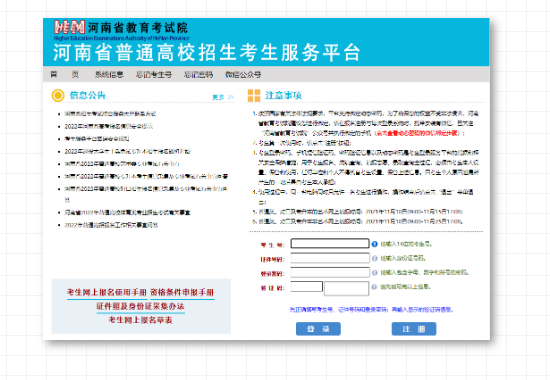Click the info icon beside the 登录密码 field

(375, 273)
